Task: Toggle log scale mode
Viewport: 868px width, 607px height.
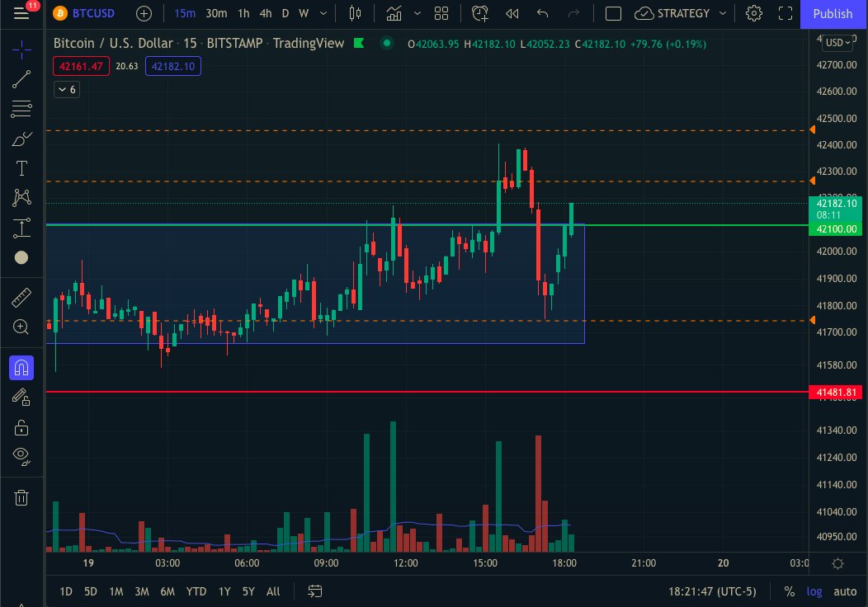Action: 814,591
